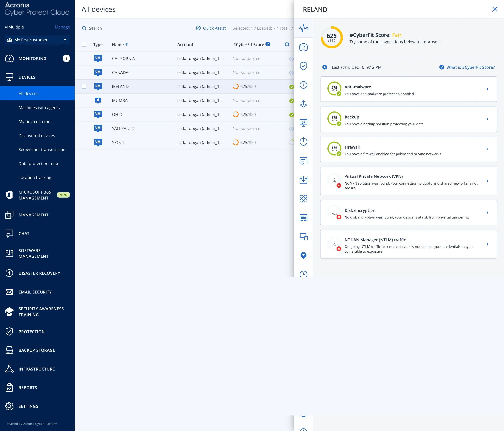
Task: Expand the Backup card chevron
Action: (487, 119)
